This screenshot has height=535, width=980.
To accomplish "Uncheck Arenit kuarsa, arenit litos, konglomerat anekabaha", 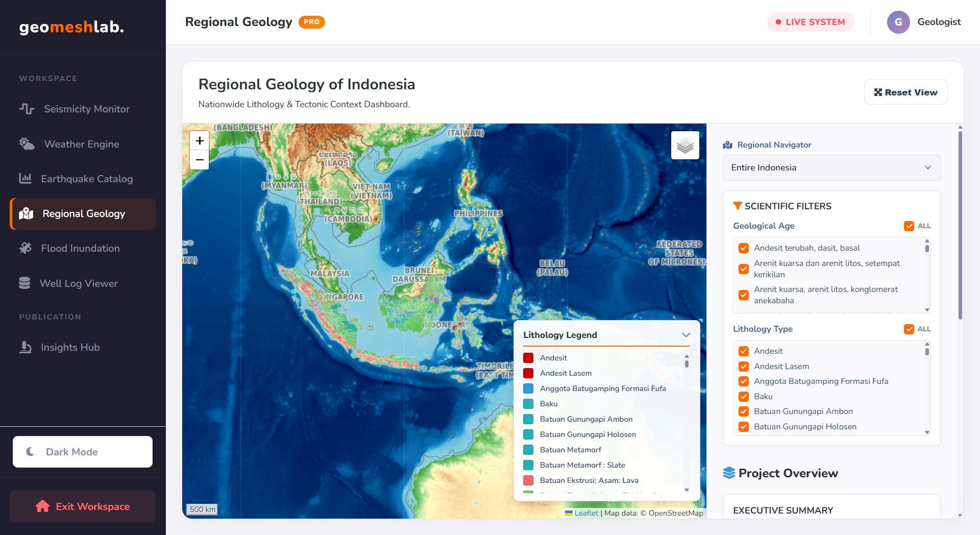I will point(744,295).
